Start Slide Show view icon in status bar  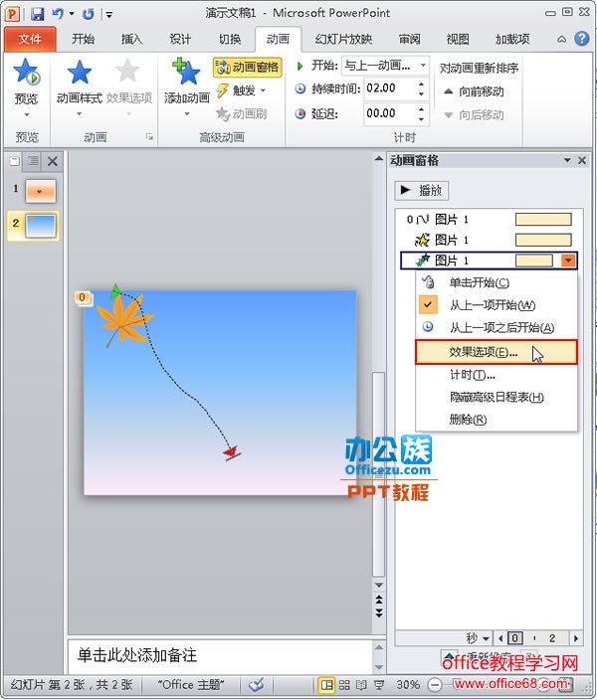(x=379, y=684)
